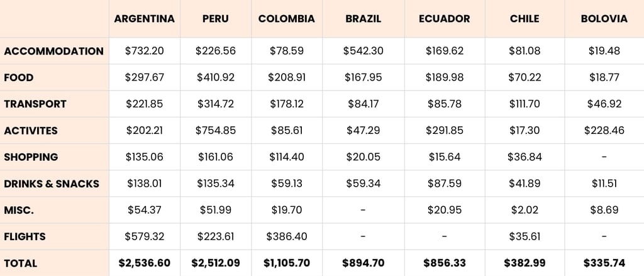The height and width of the screenshot is (276, 644).
Task: Select the ACCOMMODATION row label
Action: point(54,52)
